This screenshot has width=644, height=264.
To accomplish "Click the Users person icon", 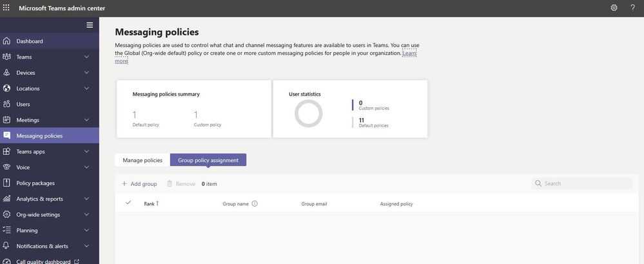I will [x=6, y=104].
